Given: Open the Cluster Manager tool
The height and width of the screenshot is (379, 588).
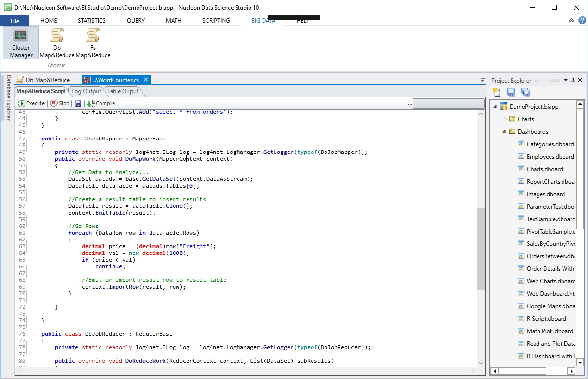Looking at the screenshot, I should coord(20,42).
